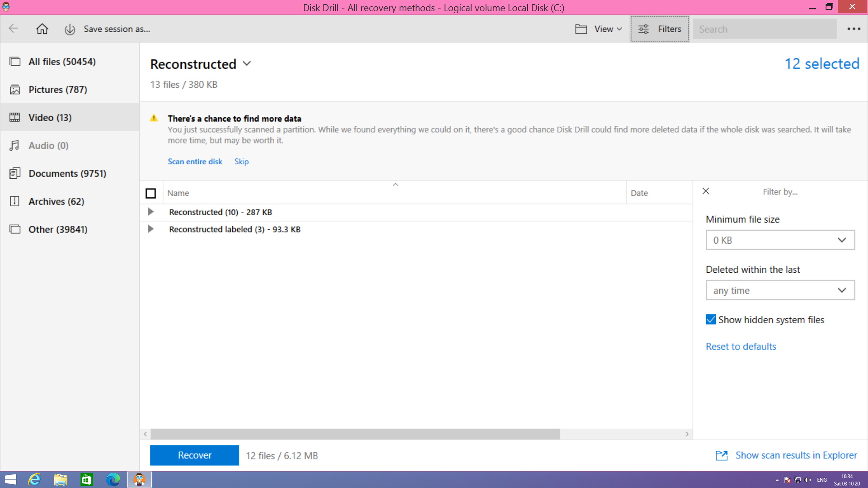Screen dimensions: 868x488
Task: Open the three-dot more options menu
Action: pyautogui.click(x=854, y=29)
